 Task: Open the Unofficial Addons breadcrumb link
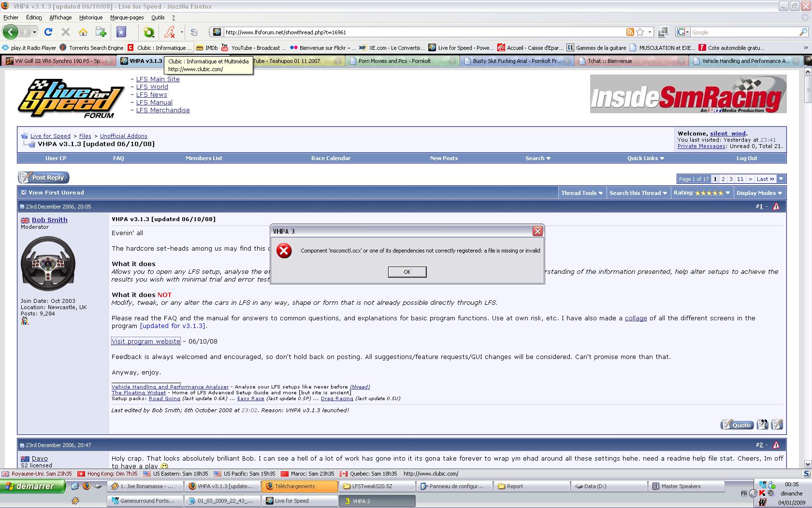coord(124,136)
